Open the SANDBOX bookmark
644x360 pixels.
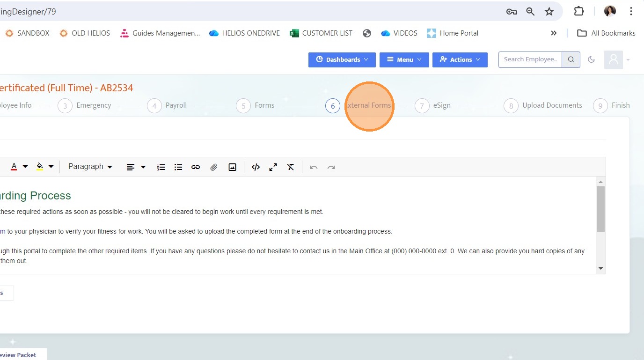pos(27,33)
